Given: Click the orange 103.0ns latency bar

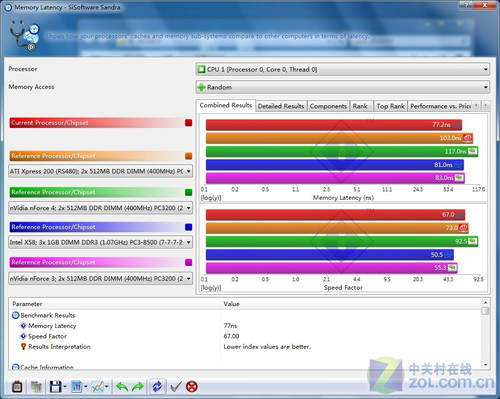Looking at the screenshot, I should point(339,138).
